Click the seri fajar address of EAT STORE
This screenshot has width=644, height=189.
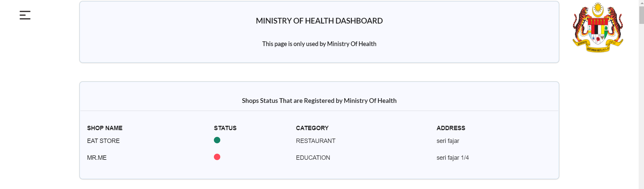point(448,141)
